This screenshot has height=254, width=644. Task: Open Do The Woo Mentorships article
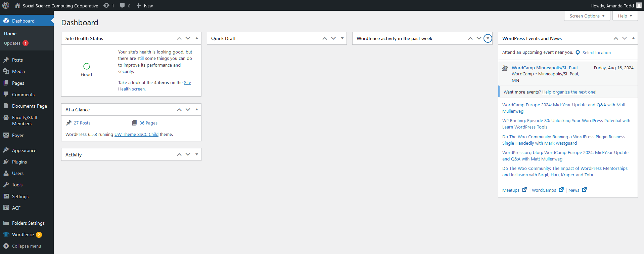(x=565, y=172)
